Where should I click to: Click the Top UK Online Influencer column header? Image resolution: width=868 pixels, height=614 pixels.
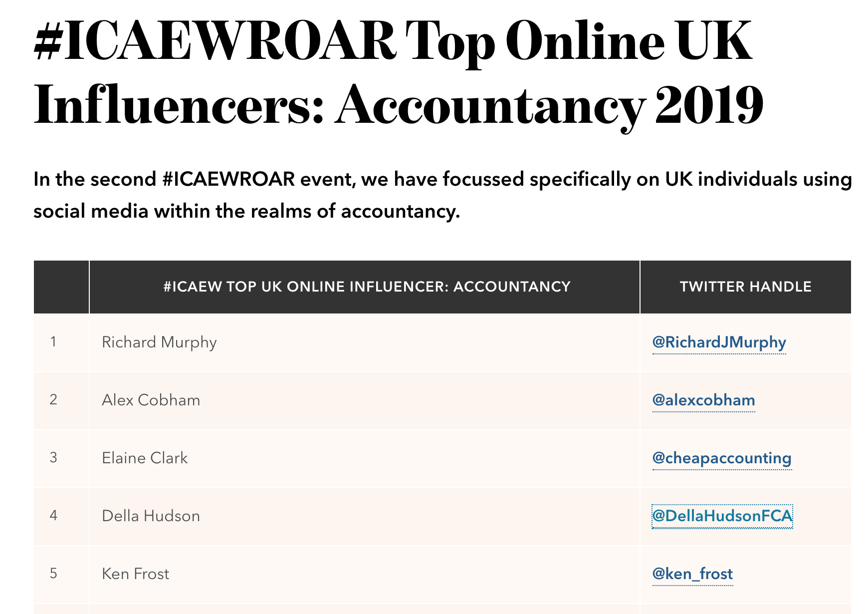[367, 287]
